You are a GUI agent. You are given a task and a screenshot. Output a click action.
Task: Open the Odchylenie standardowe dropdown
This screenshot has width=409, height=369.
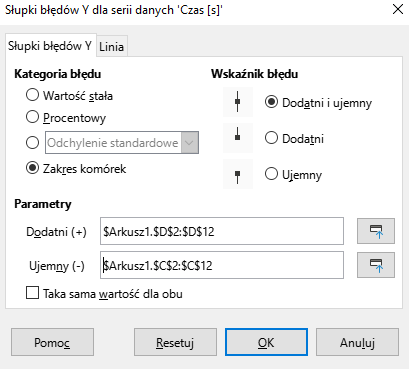click(x=122, y=143)
